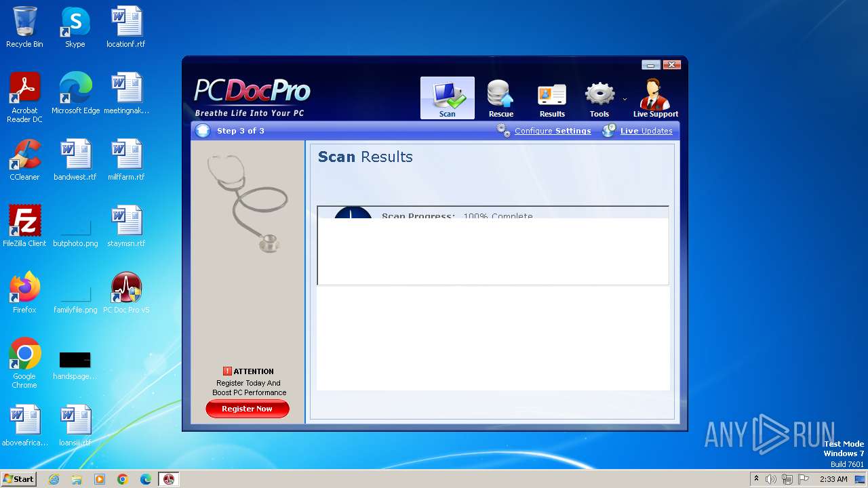Screen dimensions: 868x488
Task: Expand the Tools dropdown arrow
Action: coord(625,100)
